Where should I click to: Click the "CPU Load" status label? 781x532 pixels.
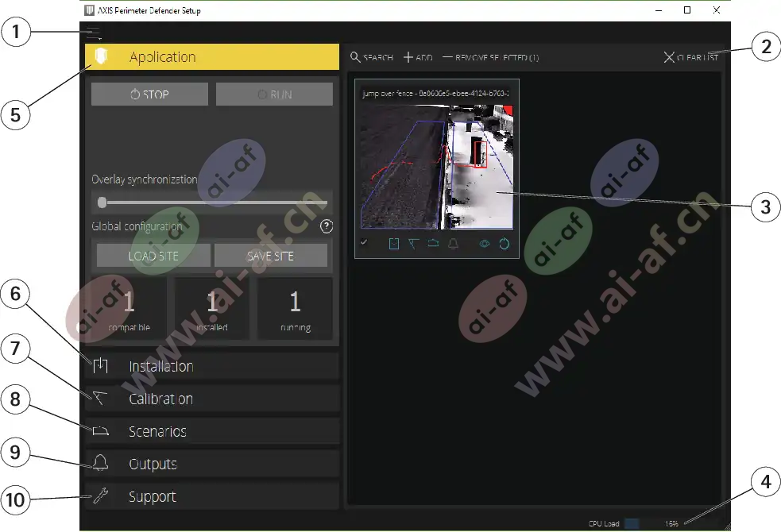click(x=604, y=523)
